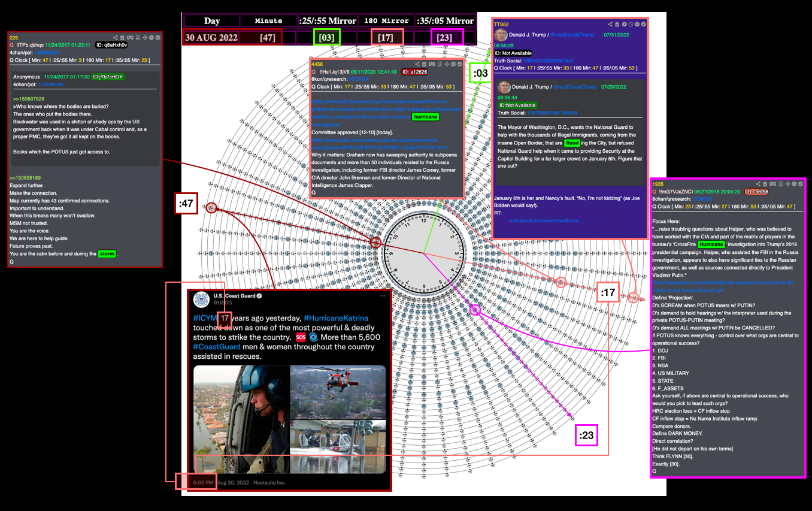Click the highlighted 'storm' keyword in post 225

(x=107, y=254)
